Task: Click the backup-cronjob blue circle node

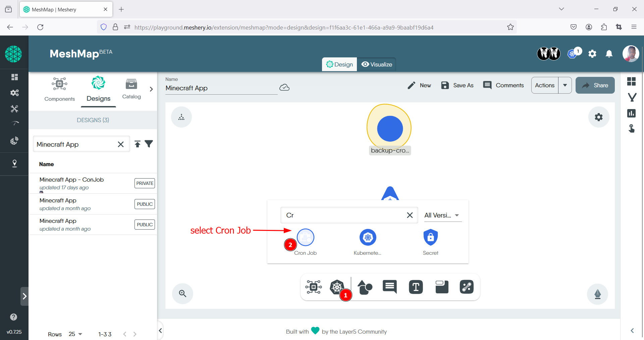Action: point(390,129)
